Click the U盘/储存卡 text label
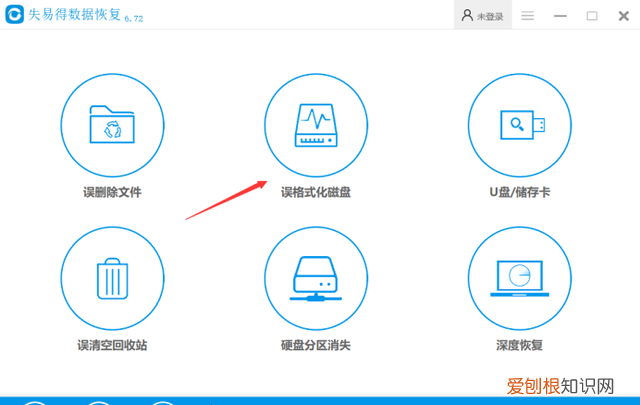The height and width of the screenshot is (405, 640). pos(520,192)
